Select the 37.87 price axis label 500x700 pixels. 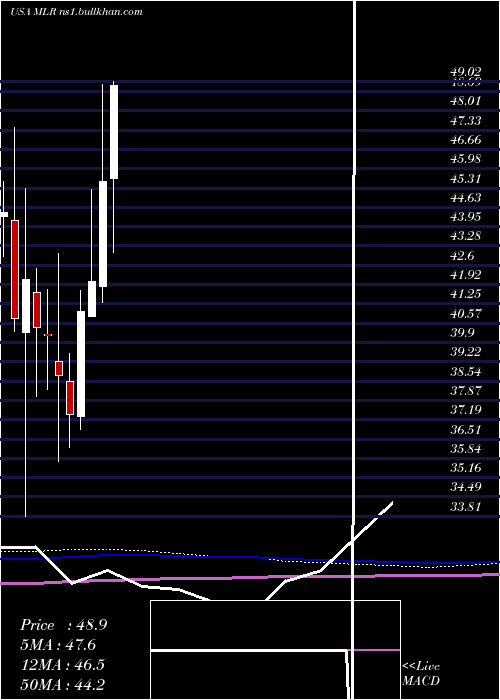(x=465, y=392)
